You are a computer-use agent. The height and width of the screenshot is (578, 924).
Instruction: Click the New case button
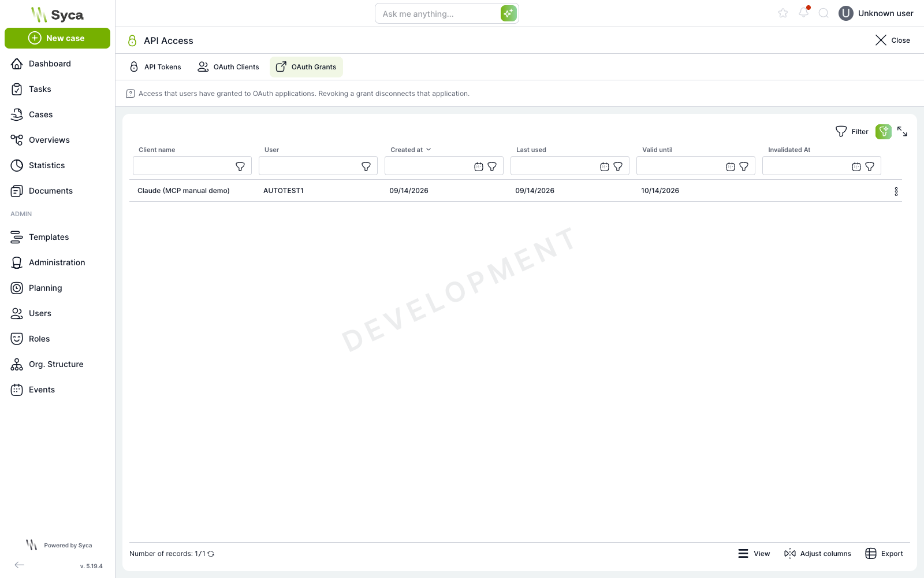pyautogui.click(x=57, y=38)
